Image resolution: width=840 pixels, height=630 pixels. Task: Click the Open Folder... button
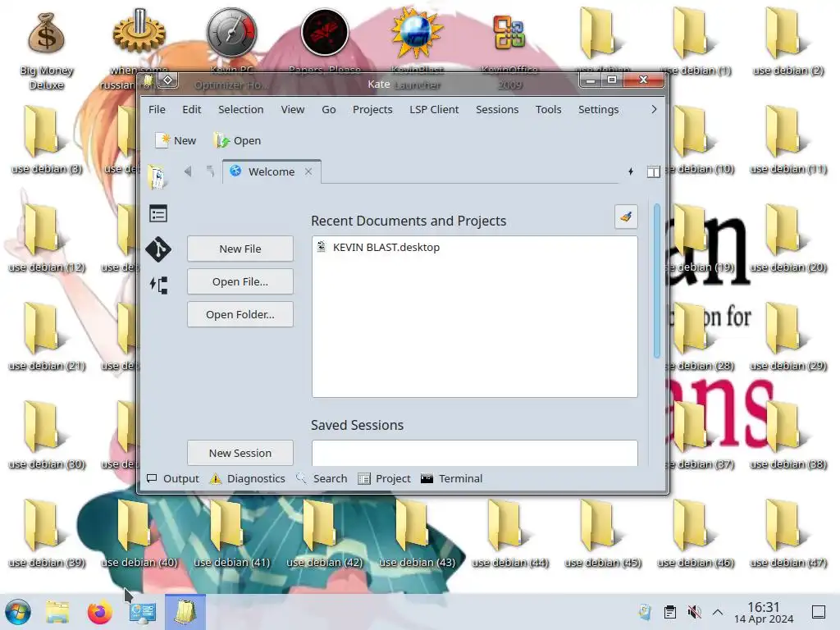coord(240,314)
